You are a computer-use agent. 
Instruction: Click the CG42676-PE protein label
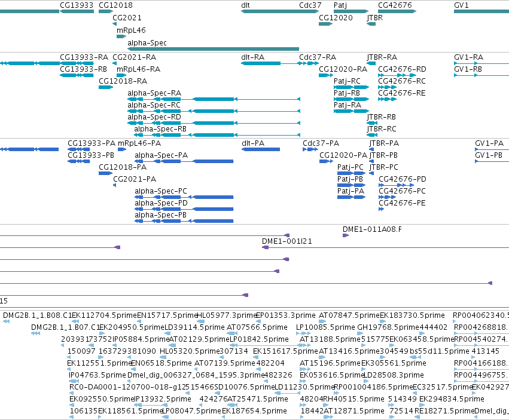click(402, 203)
